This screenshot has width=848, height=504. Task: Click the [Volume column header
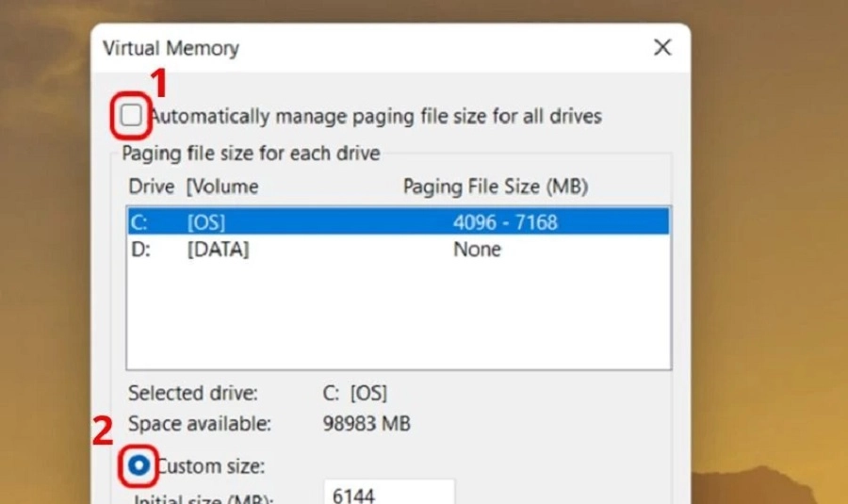tap(222, 187)
